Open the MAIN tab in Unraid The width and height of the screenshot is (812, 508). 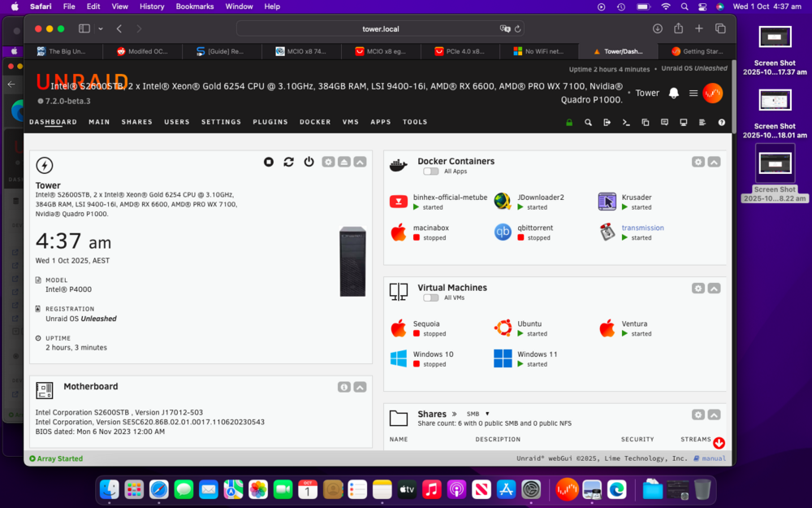[x=99, y=122]
